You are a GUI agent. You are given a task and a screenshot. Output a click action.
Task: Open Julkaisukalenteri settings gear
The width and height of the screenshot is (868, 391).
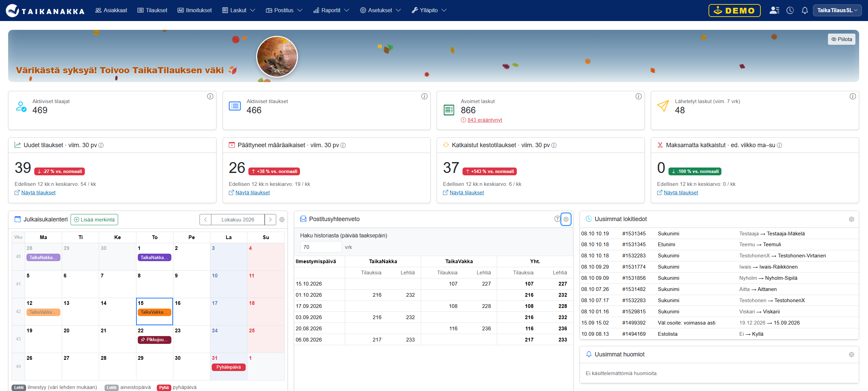(x=282, y=220)
